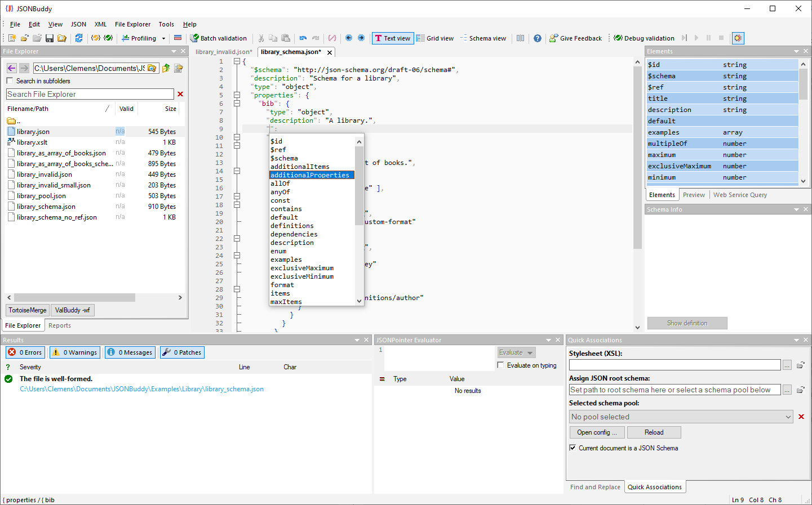
Task: Collapse the code fold at line 1
Action: (237, 61)
